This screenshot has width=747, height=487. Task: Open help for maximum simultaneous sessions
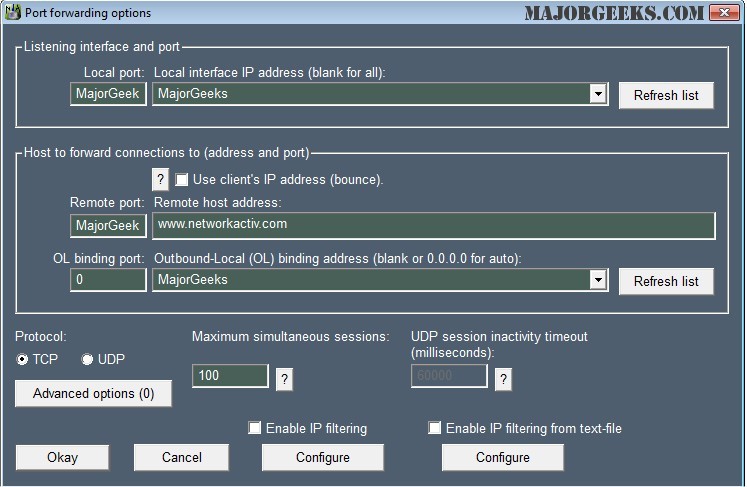284,379
